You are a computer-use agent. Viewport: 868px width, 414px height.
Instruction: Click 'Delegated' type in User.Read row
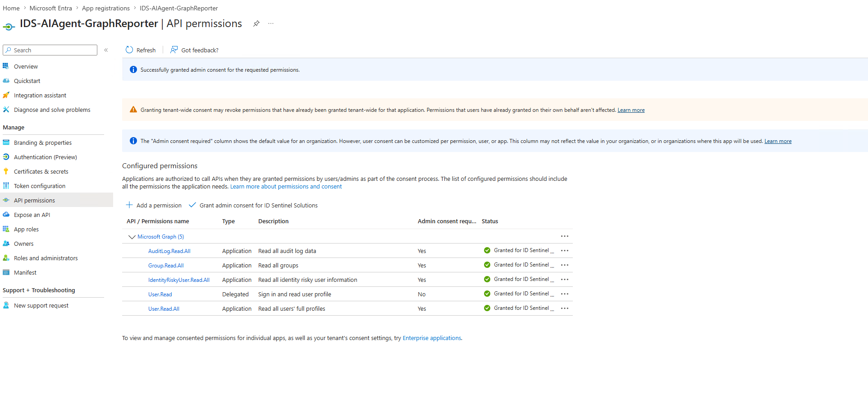[x=235, y=294]
